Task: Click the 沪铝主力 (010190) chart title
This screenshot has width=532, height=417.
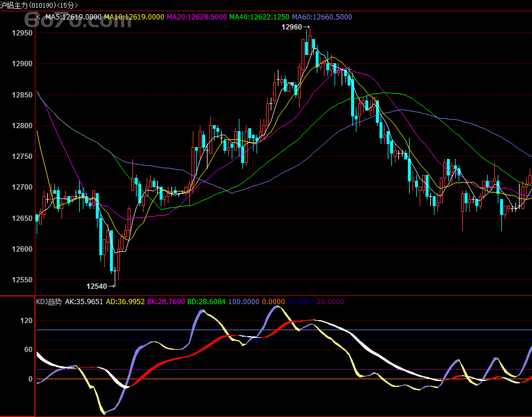Action: (39, 5)
